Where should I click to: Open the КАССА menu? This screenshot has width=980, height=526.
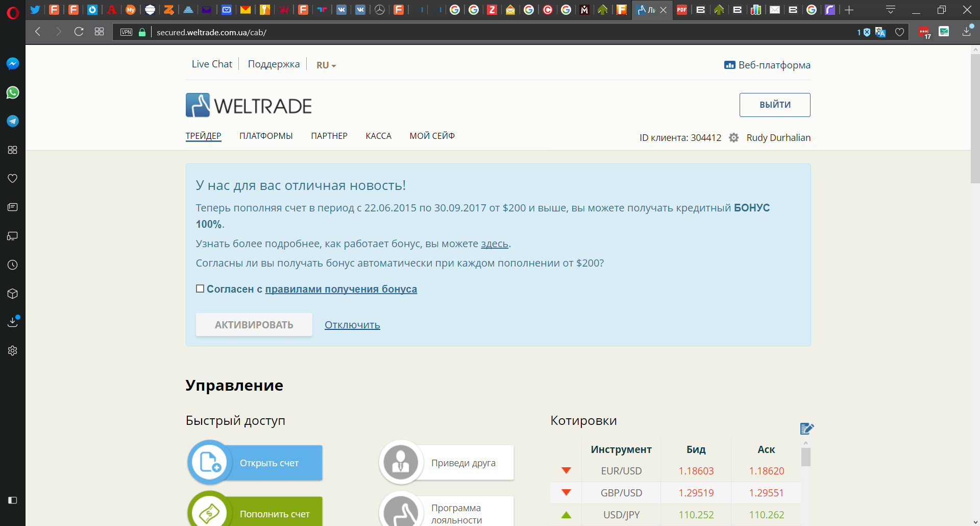pos(378,136)
